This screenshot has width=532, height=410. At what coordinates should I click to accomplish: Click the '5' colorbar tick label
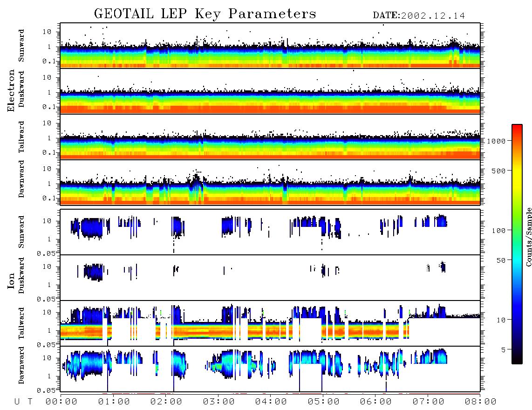(x=504, y=350)
